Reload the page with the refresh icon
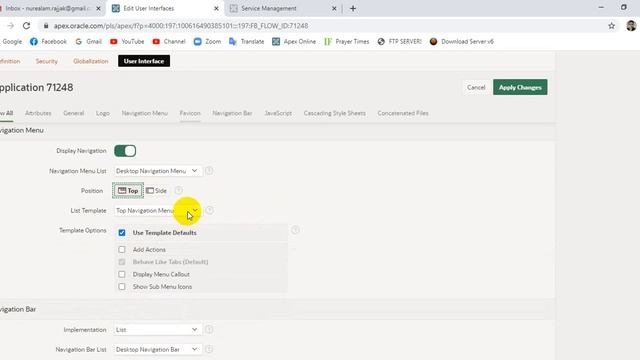 coord(27,26)
